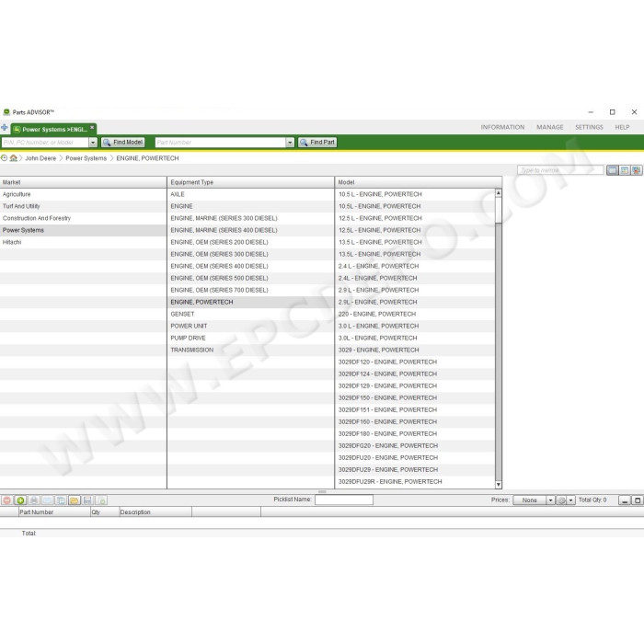Click the red remove item icon in picklist toolbar
Image resolution: width=644 pixels, height=644 pixels.
point(7,500)
